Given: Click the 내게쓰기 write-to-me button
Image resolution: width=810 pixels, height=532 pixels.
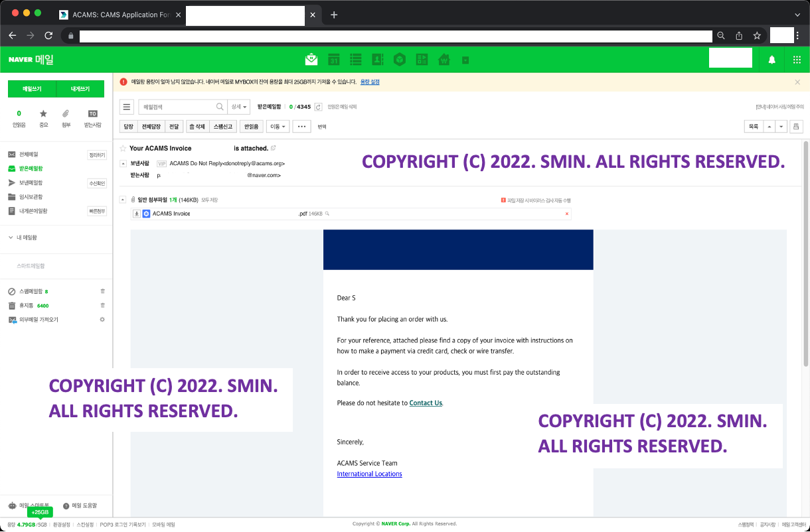Looking at the screenshot, I should click(80, 89).
